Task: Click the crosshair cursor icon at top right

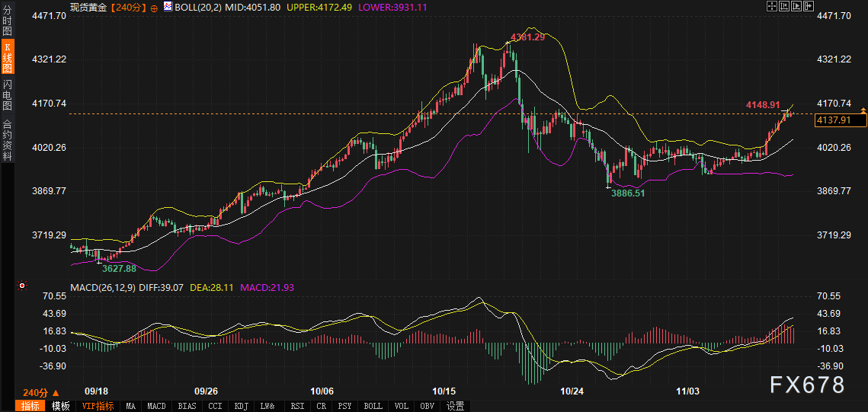Action: pos(771,6)
